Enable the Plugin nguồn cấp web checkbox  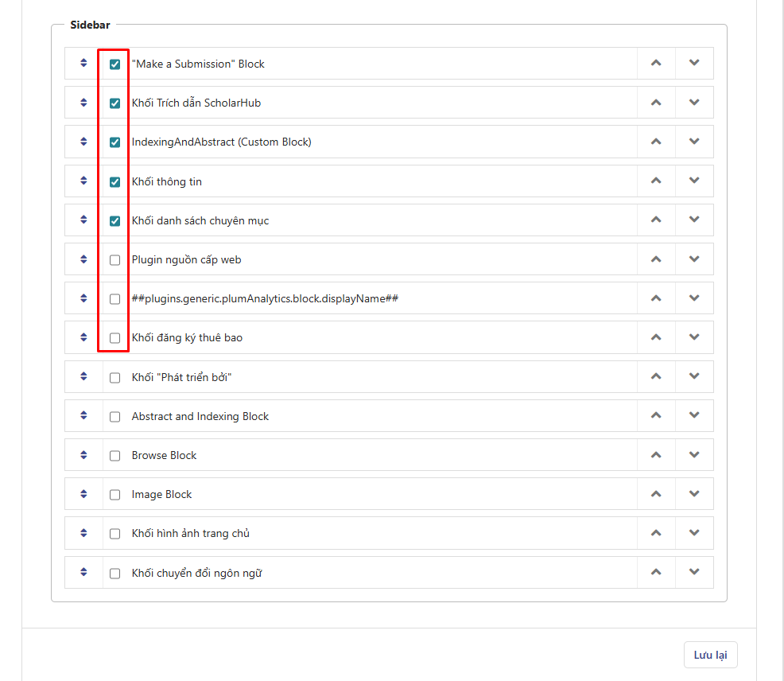click(x=114, y=259)
